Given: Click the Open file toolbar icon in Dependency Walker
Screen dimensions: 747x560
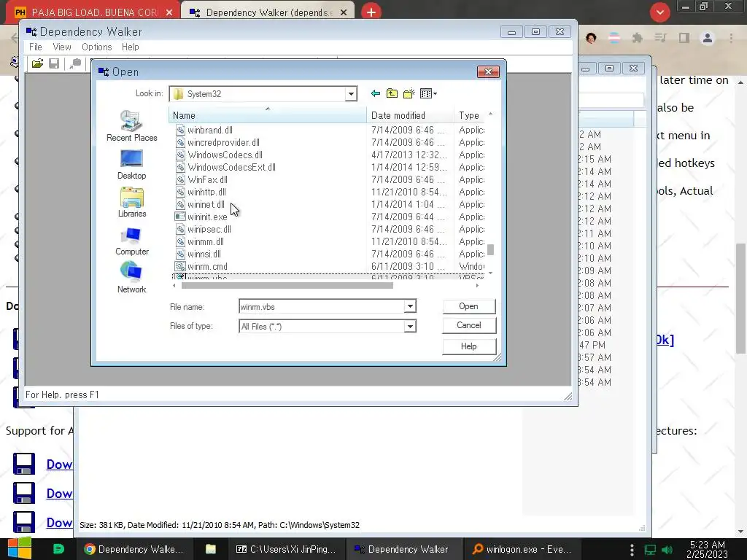Looking at the screenshot, I should click(38, 63).
